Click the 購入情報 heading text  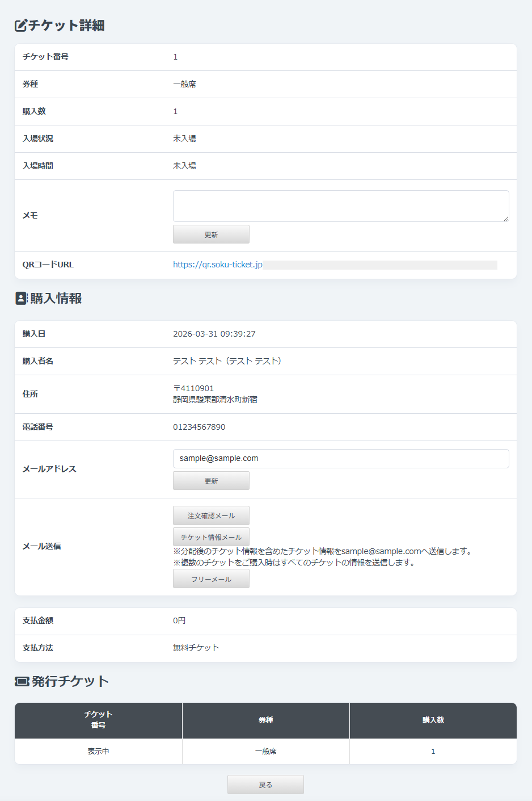pyautogui.click(x=56, y=299)
